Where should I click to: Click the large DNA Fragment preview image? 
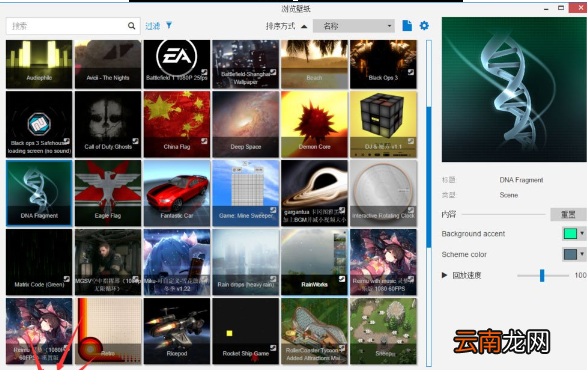click(514, 90)
